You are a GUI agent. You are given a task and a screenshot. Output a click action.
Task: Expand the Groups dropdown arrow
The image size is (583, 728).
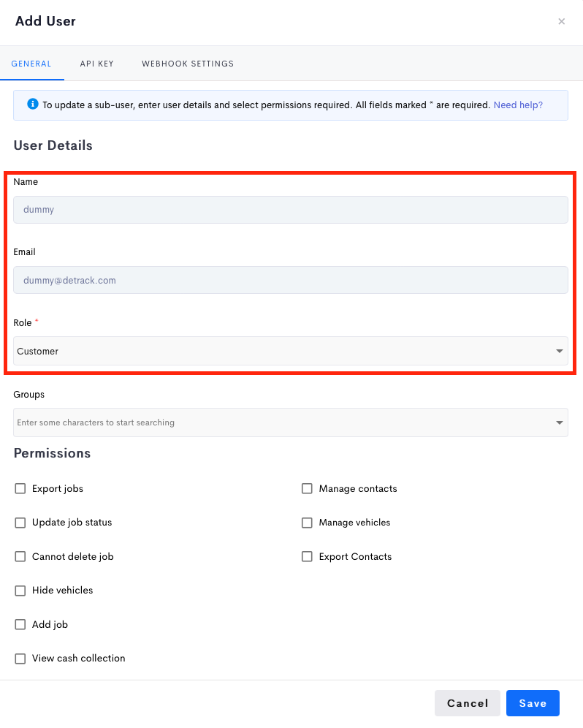(x=560, y=422)
